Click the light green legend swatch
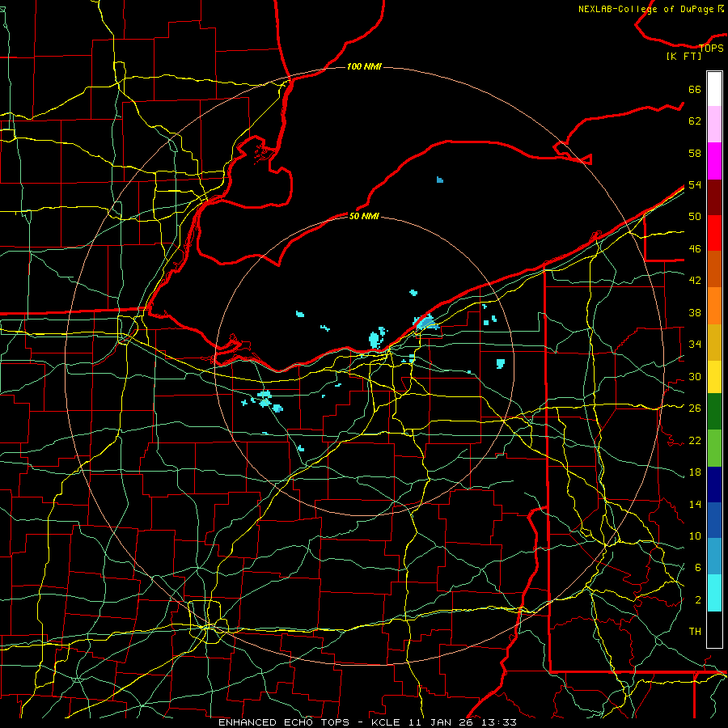Screen dimensions: 728x728 click(714, 448)
